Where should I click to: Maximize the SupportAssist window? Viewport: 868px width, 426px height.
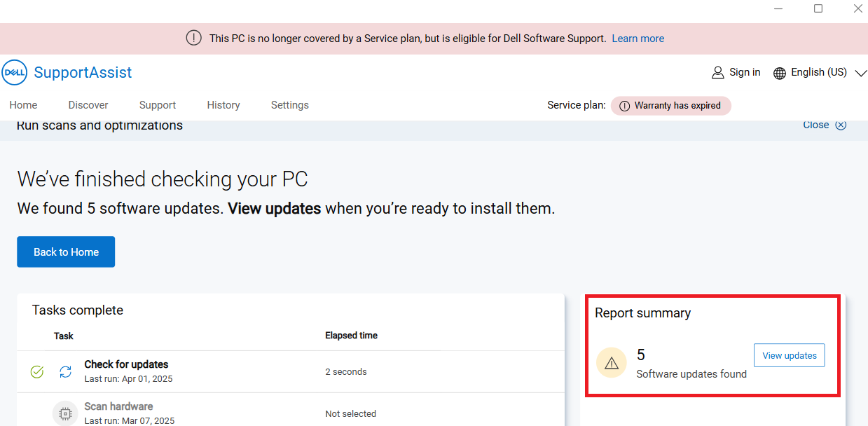(x=818, y=8)
